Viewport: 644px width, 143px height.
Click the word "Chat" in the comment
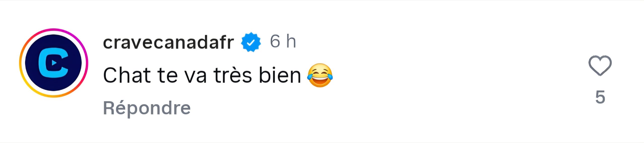tap(127, 75)
